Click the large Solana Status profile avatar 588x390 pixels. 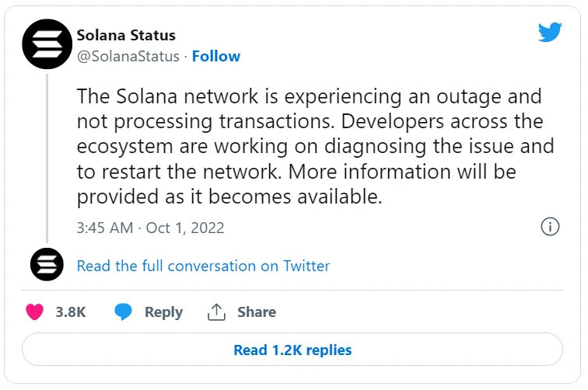click(47, 44)
